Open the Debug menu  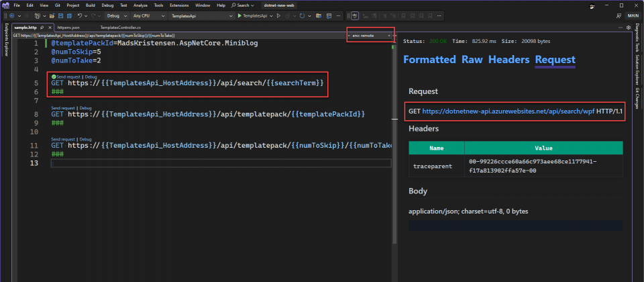click(107, 5)
